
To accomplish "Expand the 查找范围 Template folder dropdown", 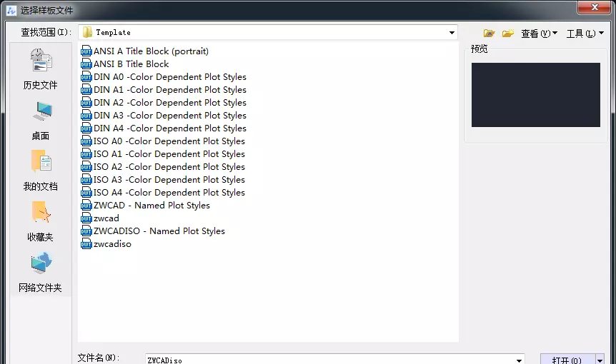I will click(452, 33).
